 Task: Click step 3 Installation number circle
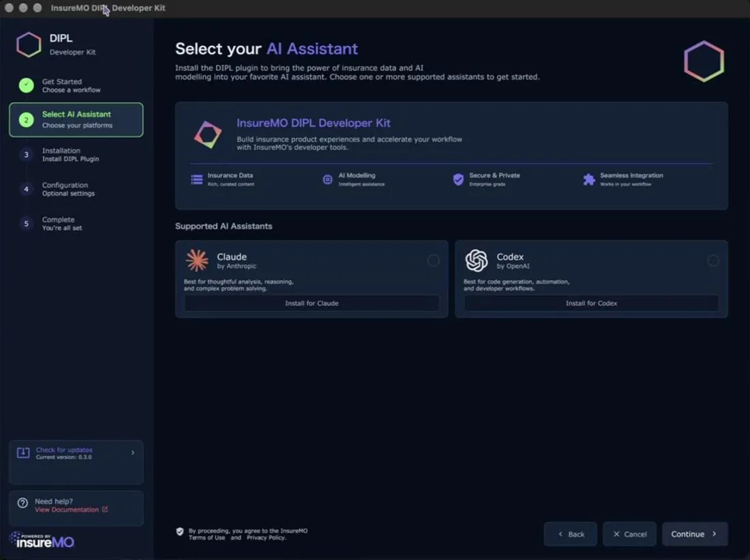(27, 155)
